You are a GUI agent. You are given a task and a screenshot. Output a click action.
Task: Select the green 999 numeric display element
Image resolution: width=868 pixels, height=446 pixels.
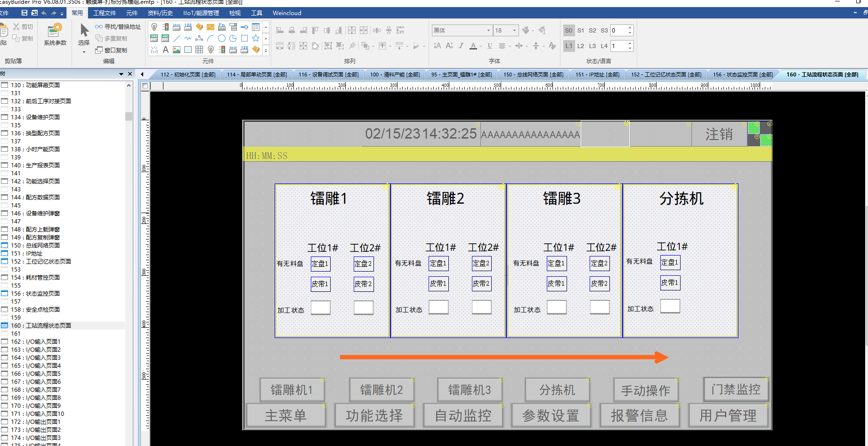tap(154, 38)
